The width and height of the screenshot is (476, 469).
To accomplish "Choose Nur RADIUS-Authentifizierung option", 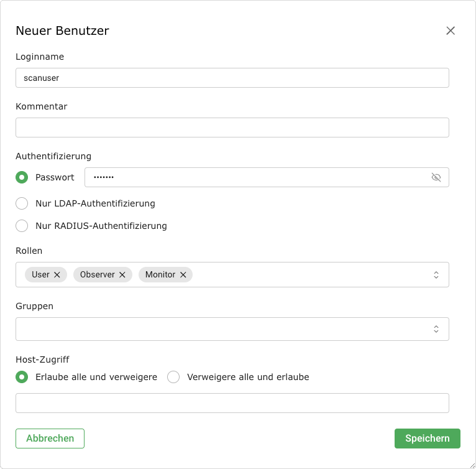I will 22,226.
